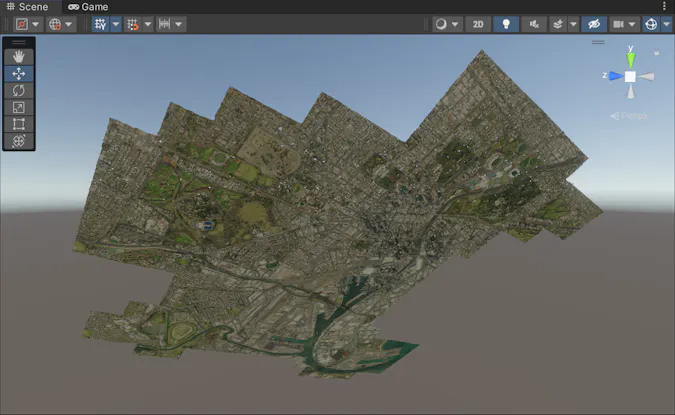675x415 pixels.
Task: Click the orientation gizmo lock icon
Action: [656, 53]
